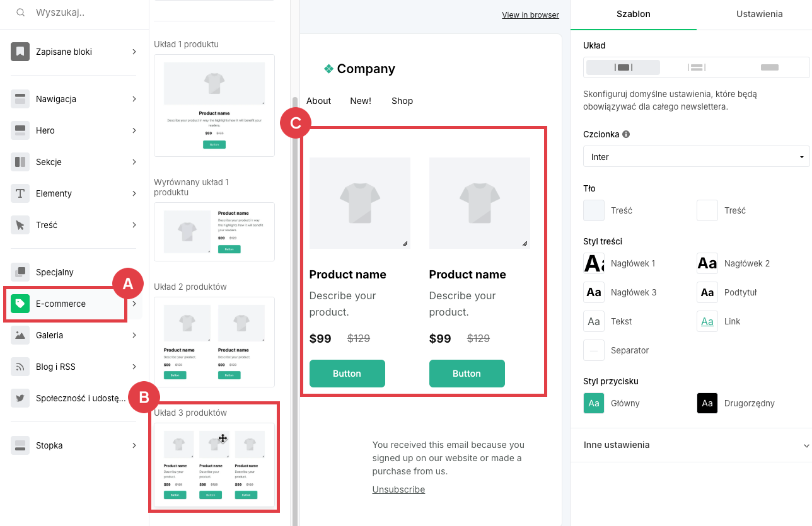Image resolution: width=812 pixels, height=526 pixels.
Task: Select the Stopka footer icon
Action: click(20, 445)
